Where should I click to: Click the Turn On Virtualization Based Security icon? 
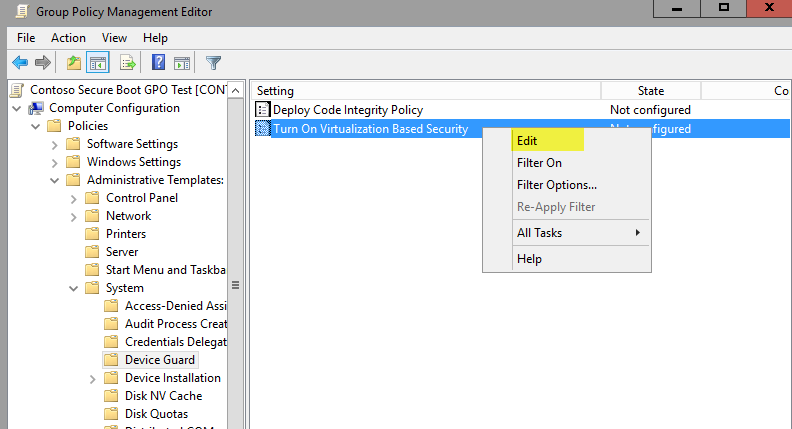tap(263, 129)
